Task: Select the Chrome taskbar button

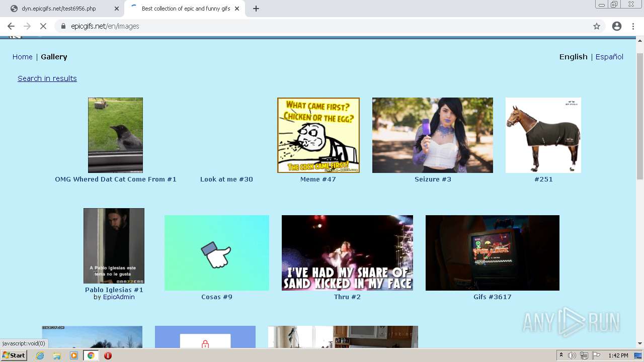Action: [91, 355]
